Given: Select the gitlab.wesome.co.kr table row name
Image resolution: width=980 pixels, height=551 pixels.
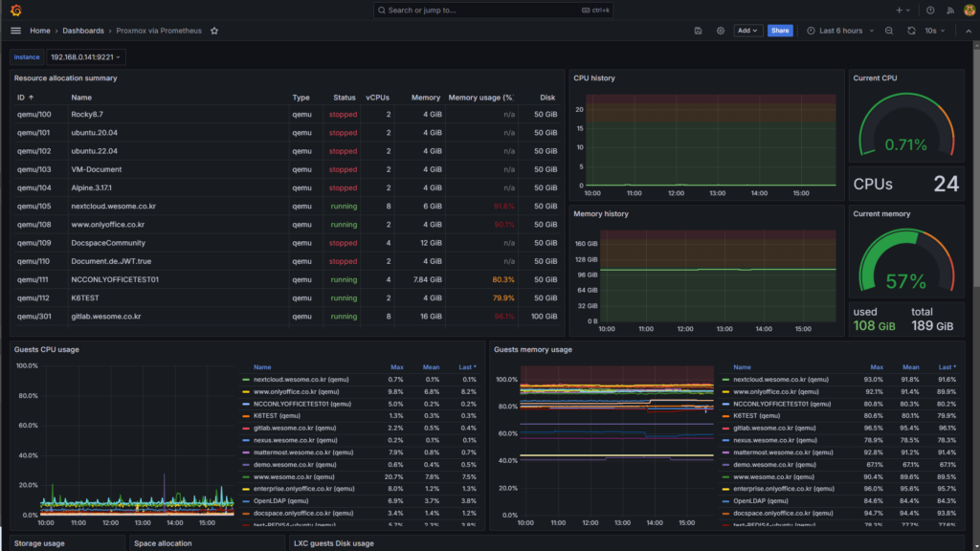Looking at the screenshot, I should pyautogui.click(x=106, y=316).
